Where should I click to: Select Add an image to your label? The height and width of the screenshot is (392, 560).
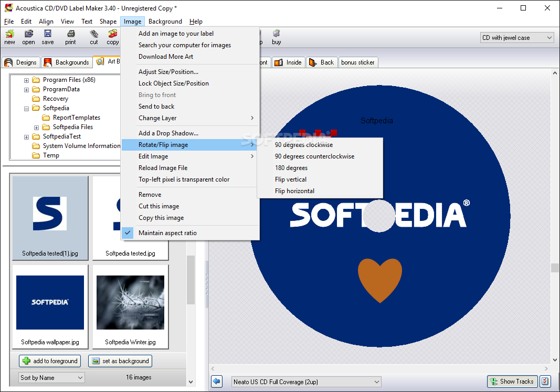[191, 34]
